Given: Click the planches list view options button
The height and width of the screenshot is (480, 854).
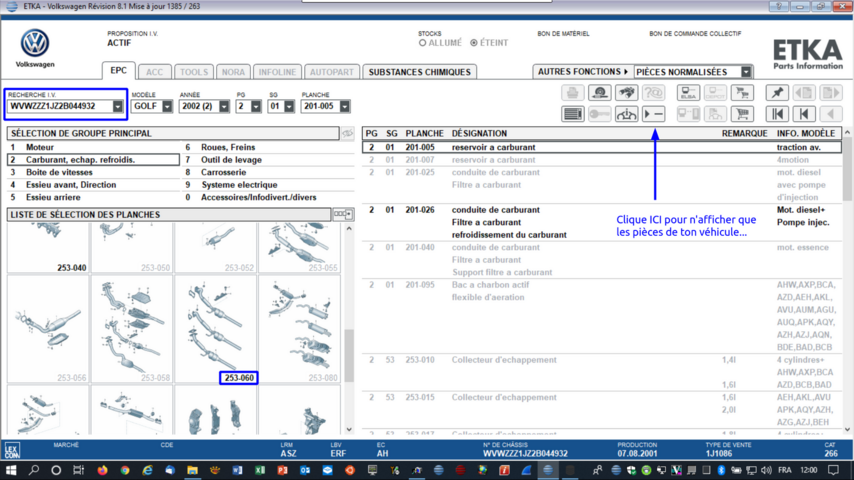Looking at the screenshot, I should pyautogui.click(x=343, y=214).
